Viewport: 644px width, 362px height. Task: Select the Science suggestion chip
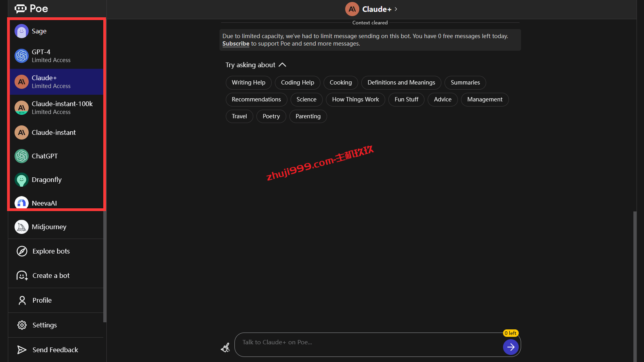coord(306,99)
